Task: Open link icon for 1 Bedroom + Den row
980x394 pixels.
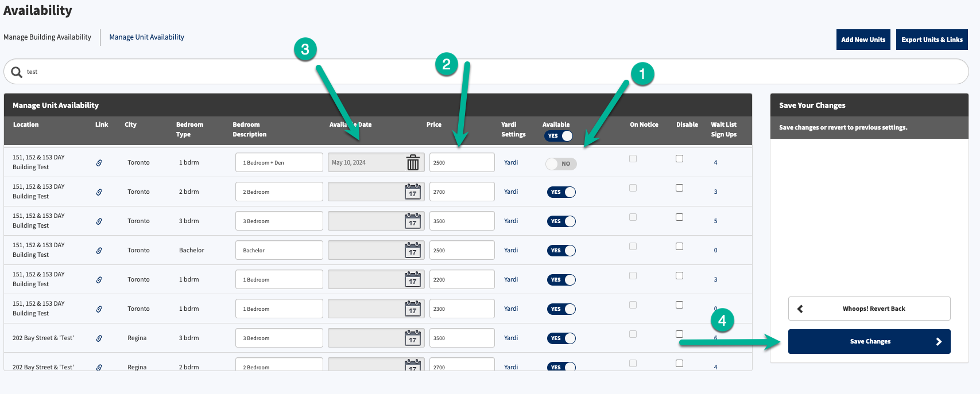Action: (99, 163)
